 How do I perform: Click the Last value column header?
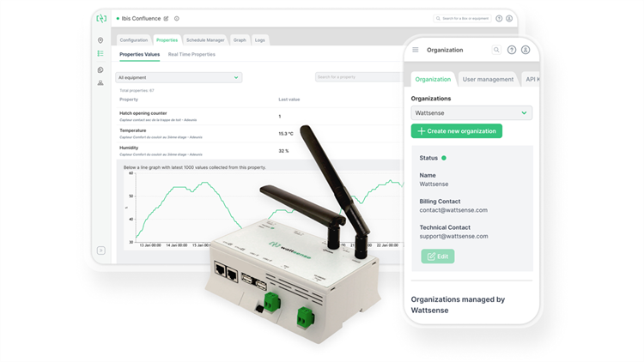pos(289,100)
